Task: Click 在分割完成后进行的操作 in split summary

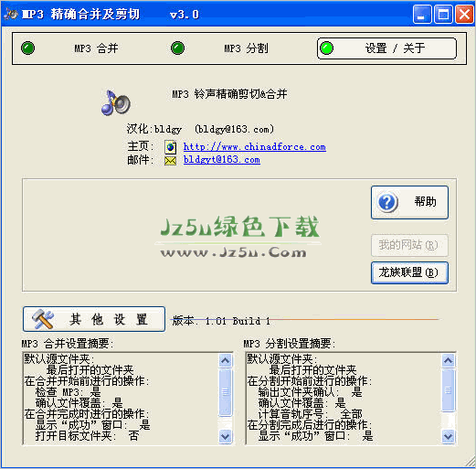Action: [x=310, y=425]
